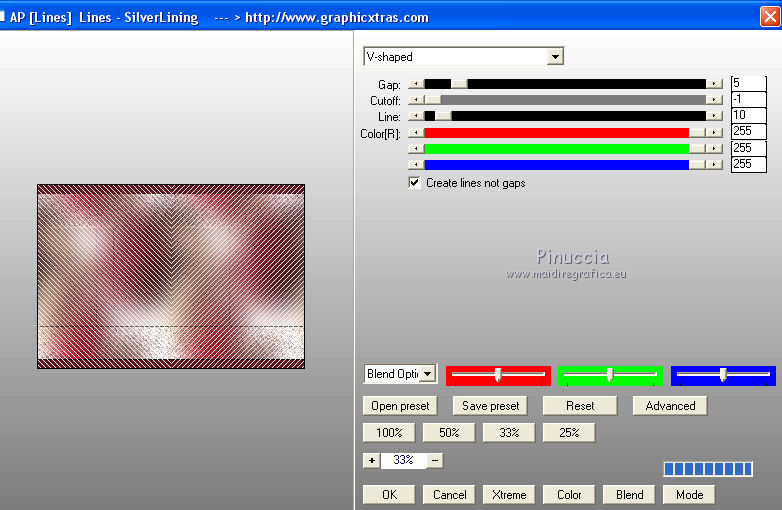Click the Cutoff slider right arrow

[714, 100]
